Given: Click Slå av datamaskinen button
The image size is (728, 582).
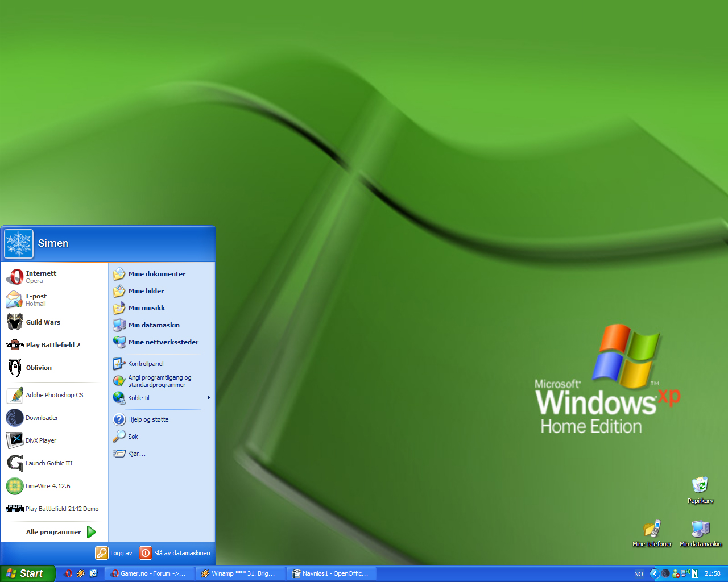Looking at the screenshot, I should pyautogui.click(x=175, y=553).
